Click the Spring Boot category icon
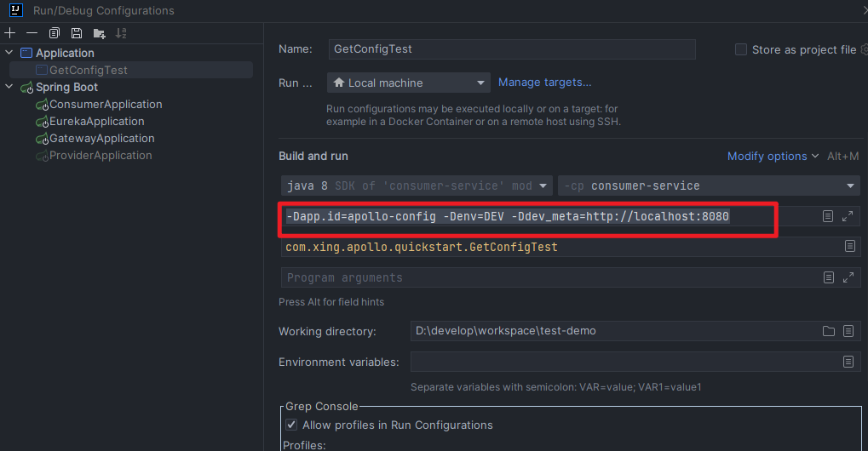 pyautogui.click(x=26, y=88)
